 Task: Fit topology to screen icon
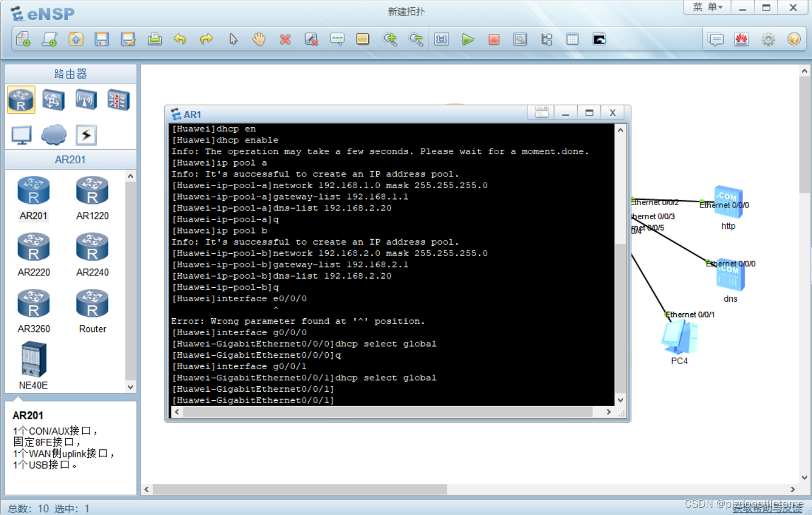442,39
